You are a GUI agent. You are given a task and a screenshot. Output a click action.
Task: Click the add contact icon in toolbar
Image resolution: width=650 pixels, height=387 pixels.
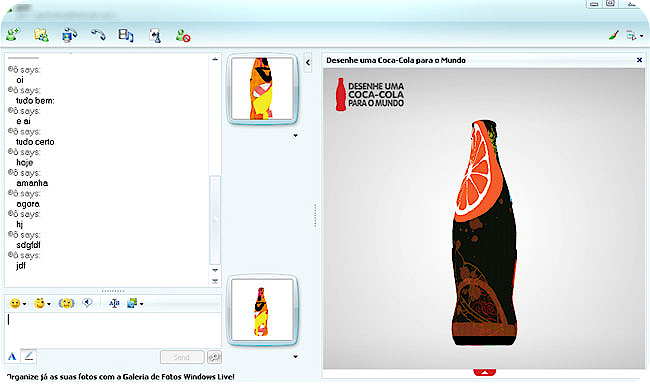tap(13, 34)
